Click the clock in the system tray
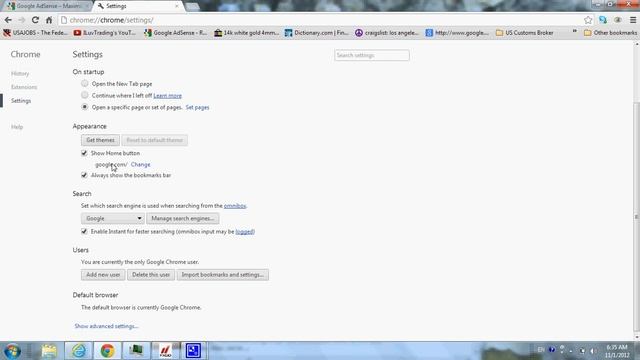Viewport: 640px width, 360px height. [x=617, y=351]
